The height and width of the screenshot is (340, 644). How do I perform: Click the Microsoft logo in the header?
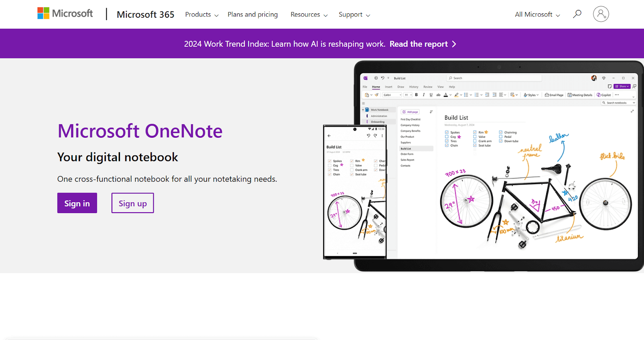tap(65, 13)
